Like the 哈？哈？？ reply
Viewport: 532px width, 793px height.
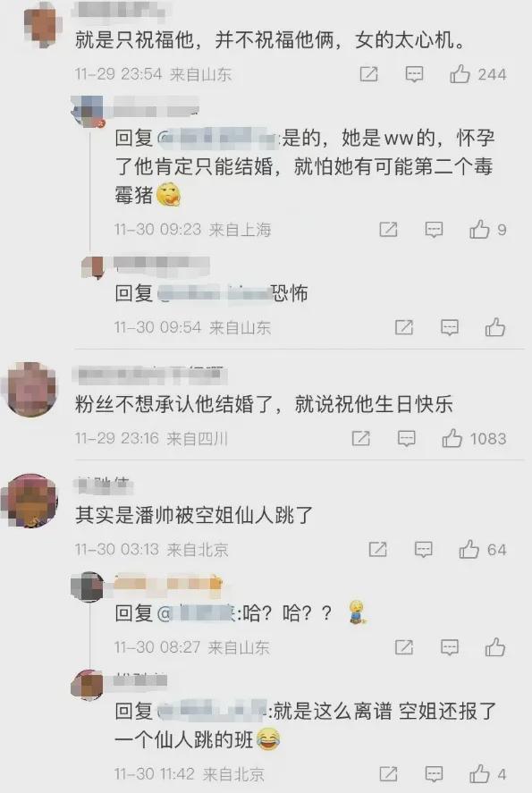495,647
